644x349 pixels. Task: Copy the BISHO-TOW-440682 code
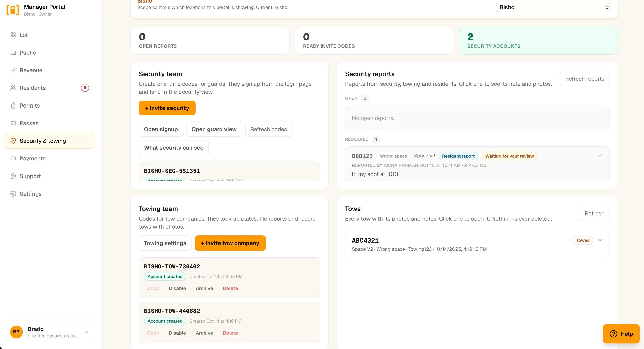(153, 333)
